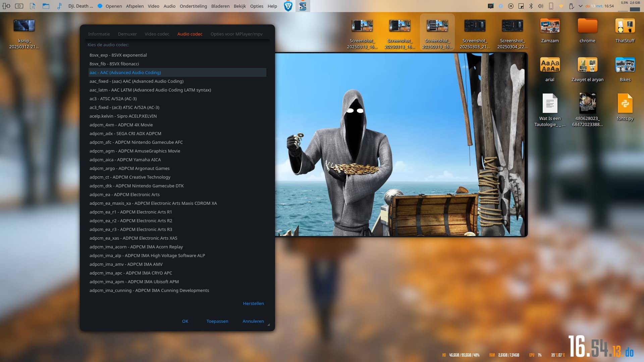Select the aac_latm - AAC LATM codec

tap(177, 90)
